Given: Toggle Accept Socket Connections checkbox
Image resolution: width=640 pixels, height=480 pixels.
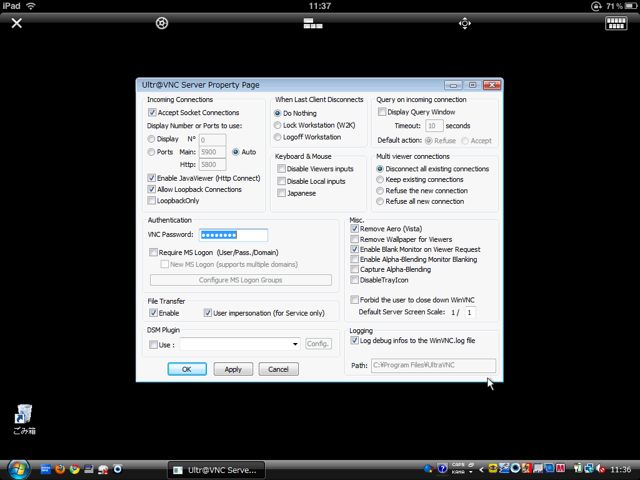Looking at the screenshot, I should [152, 112].
